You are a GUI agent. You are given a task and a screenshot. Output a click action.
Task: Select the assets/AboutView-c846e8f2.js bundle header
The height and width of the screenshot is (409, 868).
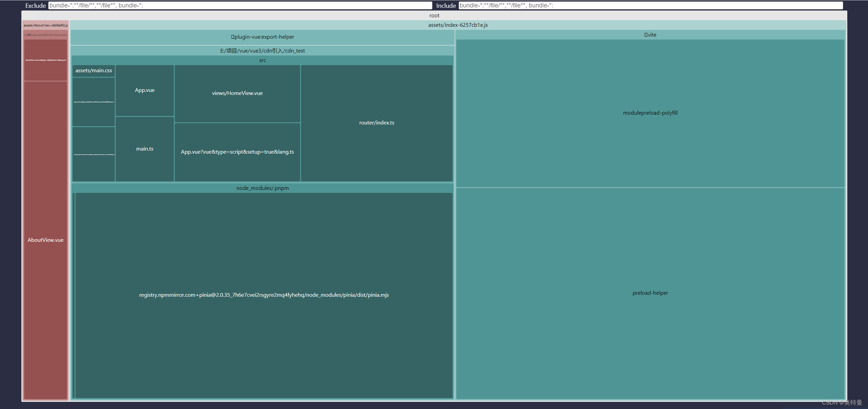click(45, 25)
